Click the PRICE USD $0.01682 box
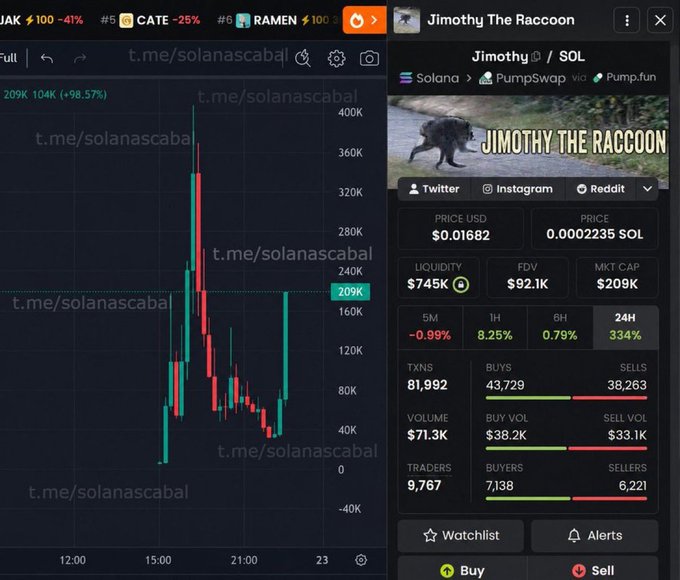The height and width of the screenshot is (580, 680). point(461,228)
